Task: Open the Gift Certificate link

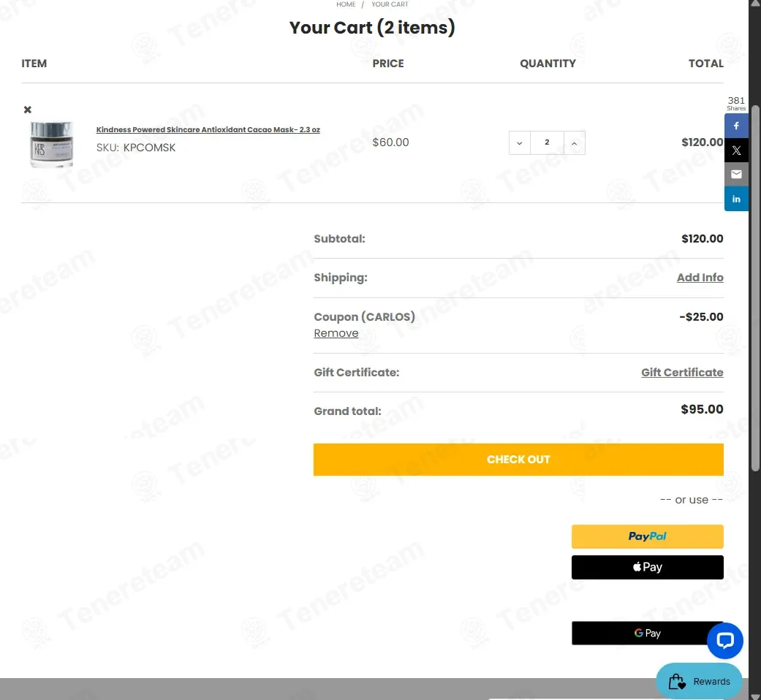Action: (682, 373)
